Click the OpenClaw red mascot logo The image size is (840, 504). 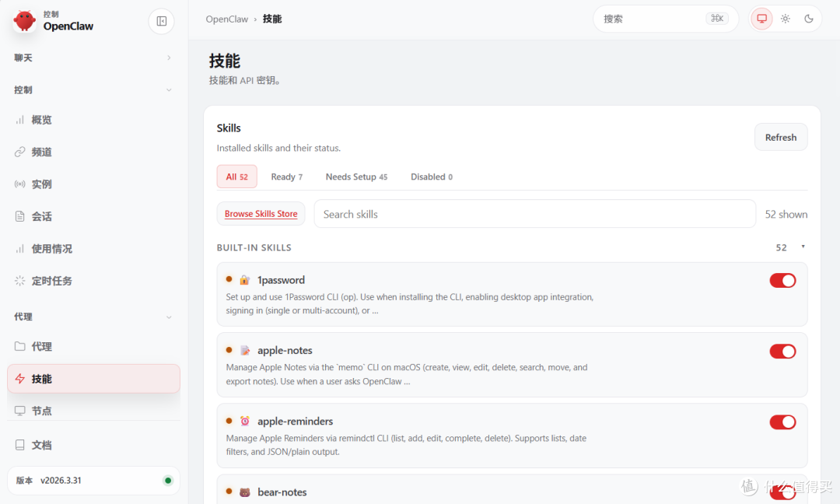[x=24, y=21]
